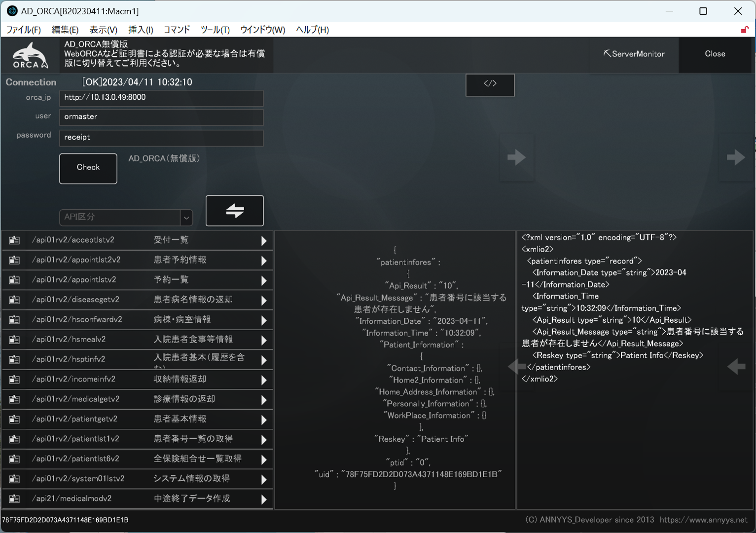Click the AD_ORCA title bar app icon
The width and height of the screenshot is (756, 533).
pyautogui.click(x=12, y=11)
